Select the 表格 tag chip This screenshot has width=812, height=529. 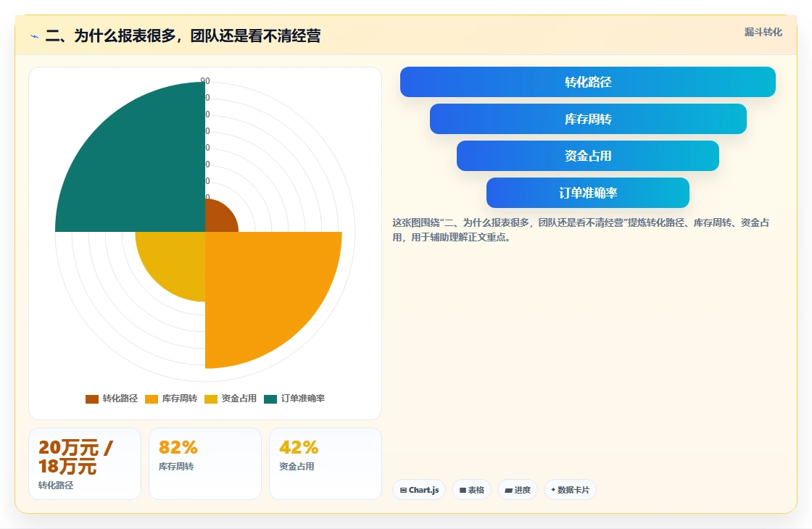point(471,490)
